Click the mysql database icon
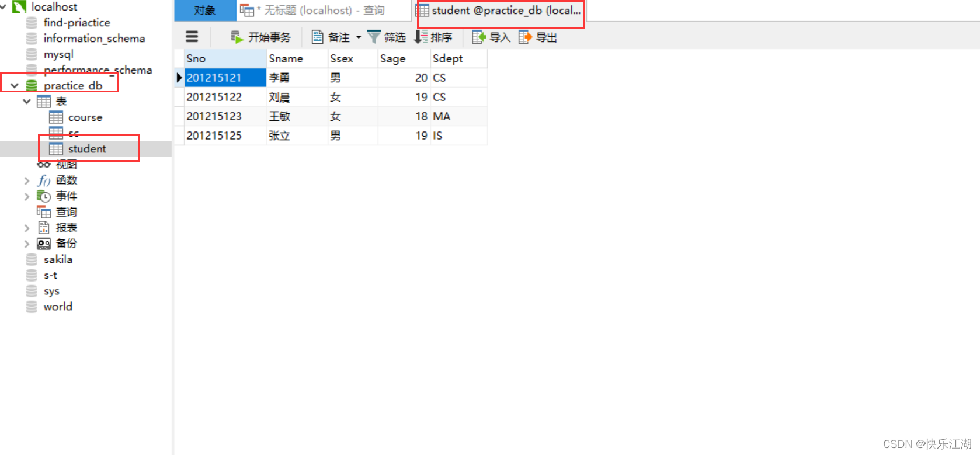 pos(32,54)
